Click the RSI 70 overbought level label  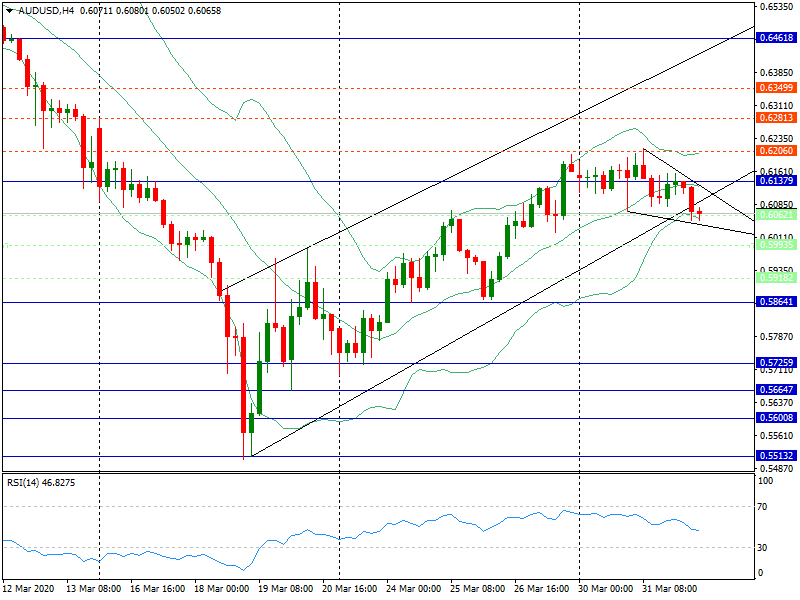click(x=762, y=507)
